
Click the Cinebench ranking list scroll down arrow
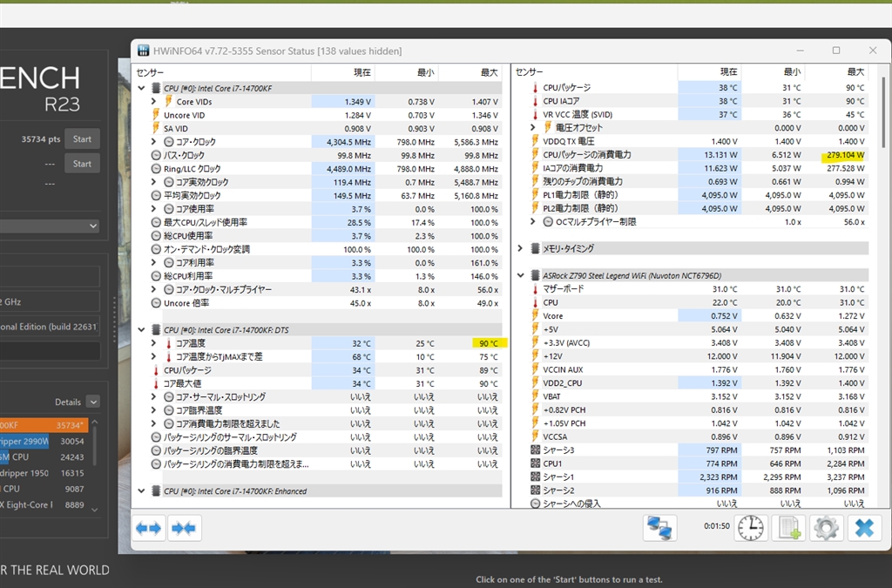tap(94, 510)
